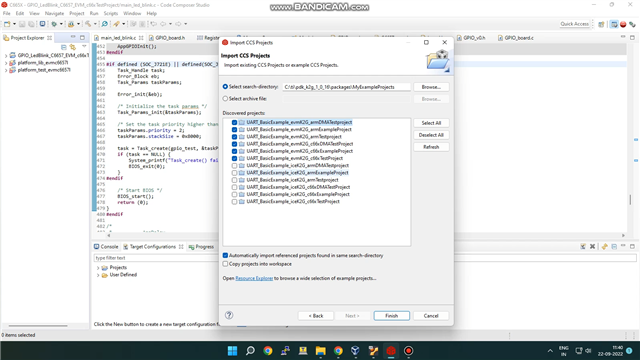
Task: Click the Back button in dialog
Action: [316, 316]
